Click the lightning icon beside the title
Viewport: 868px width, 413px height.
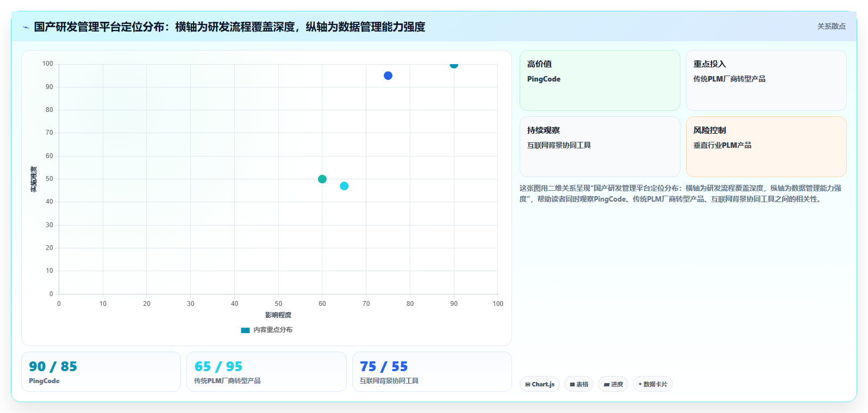pyautogui.click(x=26, y=27)
